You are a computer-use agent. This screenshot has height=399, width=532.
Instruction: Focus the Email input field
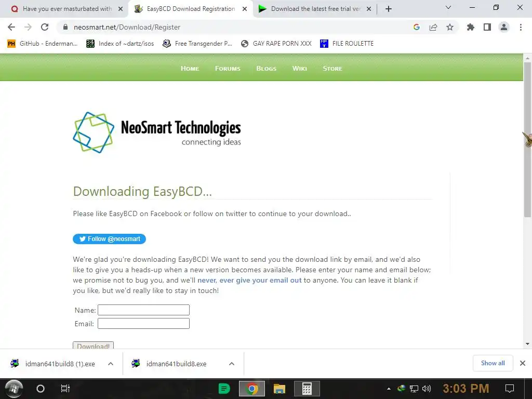click(143, 323)
